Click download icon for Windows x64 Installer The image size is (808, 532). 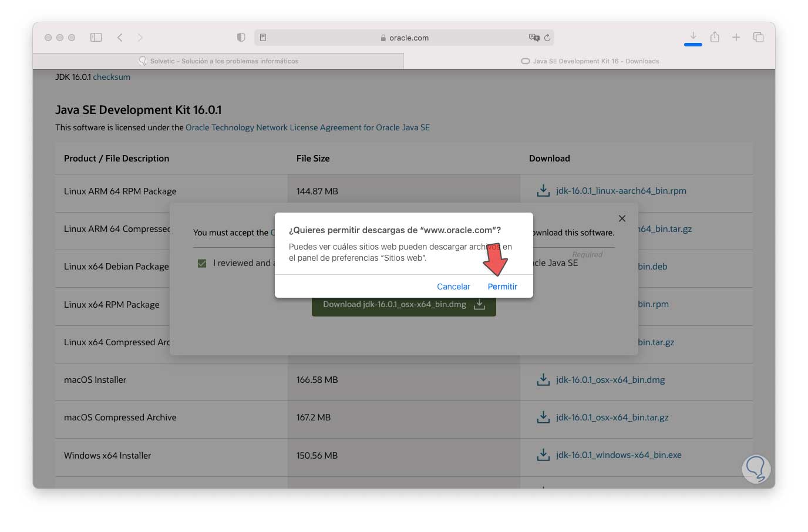543,455
